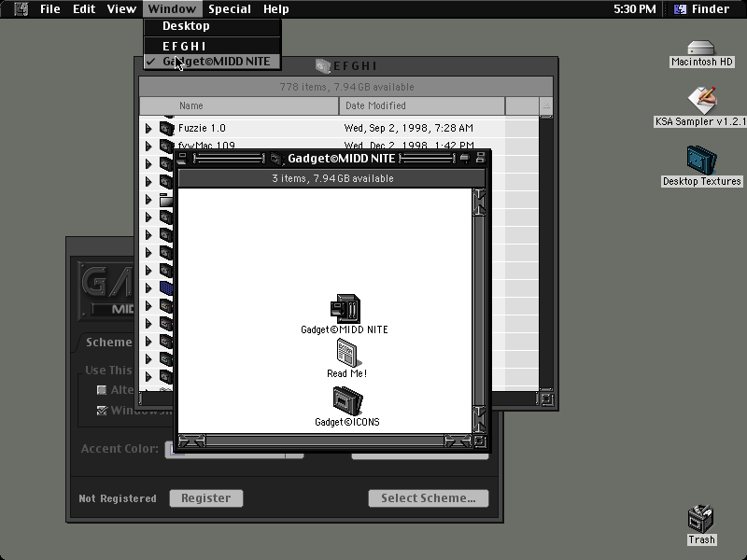Click the Trash icon on desktop
This screenshot has width=747, height=560.
tap(701, 519)
